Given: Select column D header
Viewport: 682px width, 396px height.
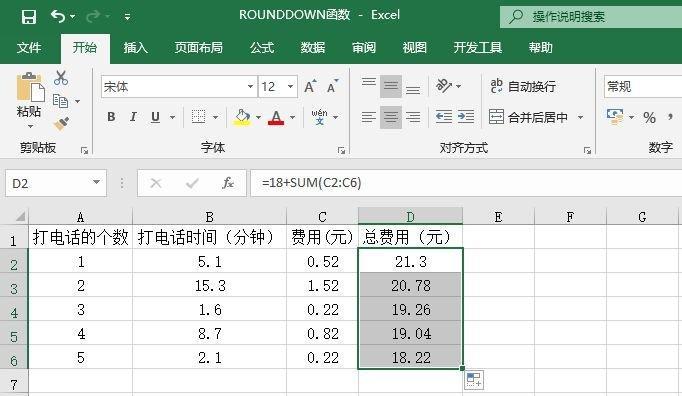Looking at the screenshot, I should click(410, 216).
